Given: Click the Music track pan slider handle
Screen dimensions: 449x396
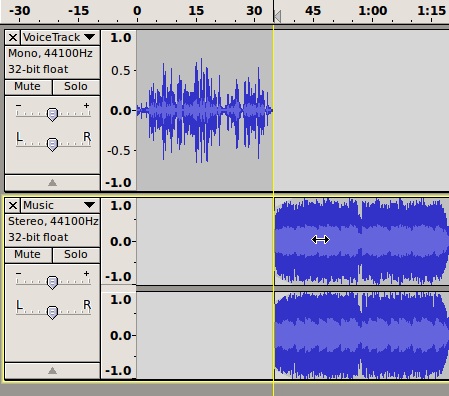Looking at the screenshot, I should pyautogui.click(x=52, y=312).
